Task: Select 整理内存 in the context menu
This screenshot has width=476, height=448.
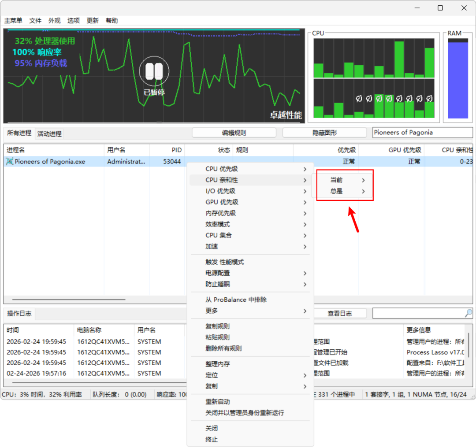Action: [250, 364]
